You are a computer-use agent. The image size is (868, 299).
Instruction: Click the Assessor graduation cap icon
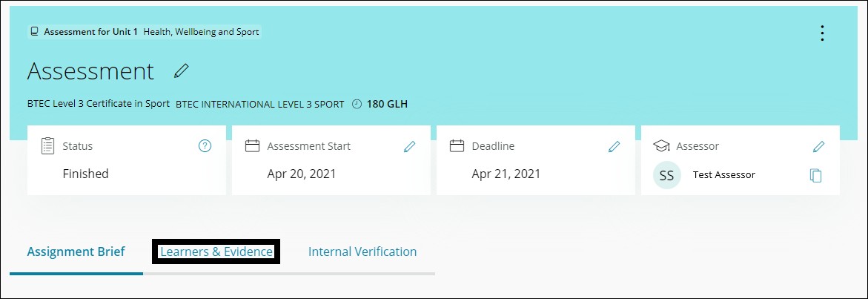[x=661, y=146]
